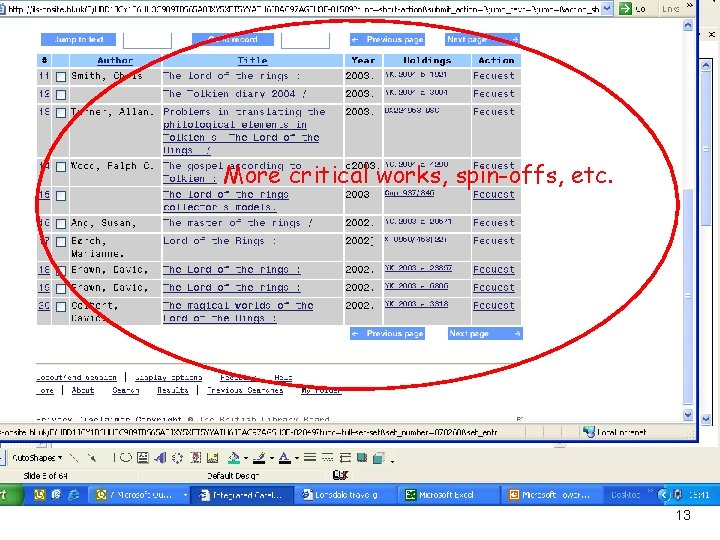Insert Picture from drawing toolbar
Screen dimensions: 720x540
(212, 458)
